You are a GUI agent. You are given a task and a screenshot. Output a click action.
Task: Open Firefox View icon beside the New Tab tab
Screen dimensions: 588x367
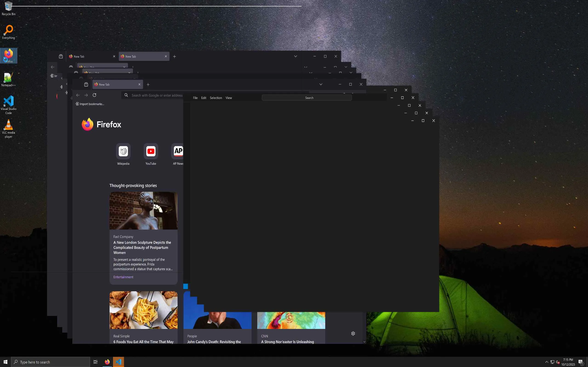(x=86, y=84)
